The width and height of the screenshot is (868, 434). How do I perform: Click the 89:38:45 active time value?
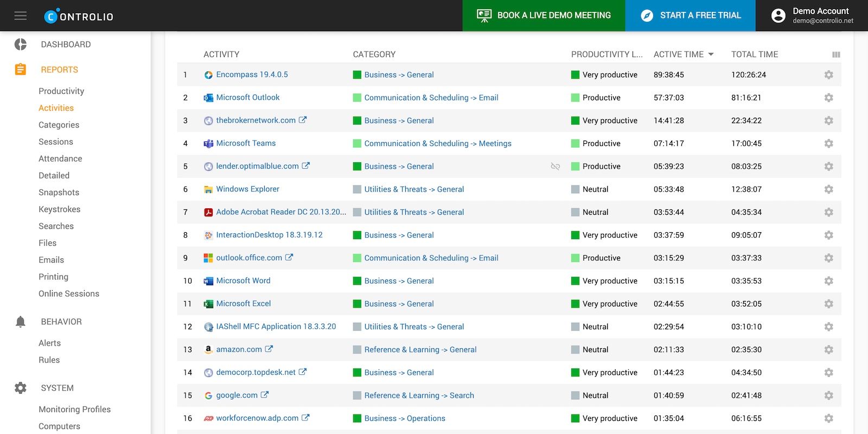[668, 75]
